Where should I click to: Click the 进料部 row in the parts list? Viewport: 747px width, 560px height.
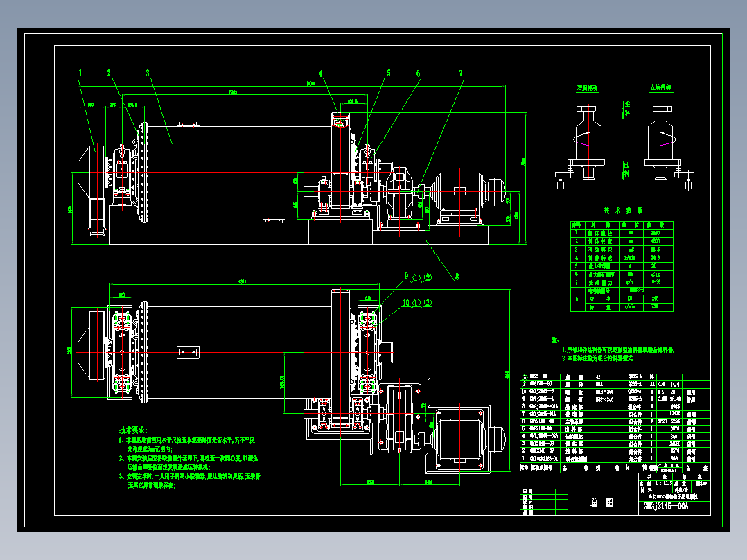(615, 451)
